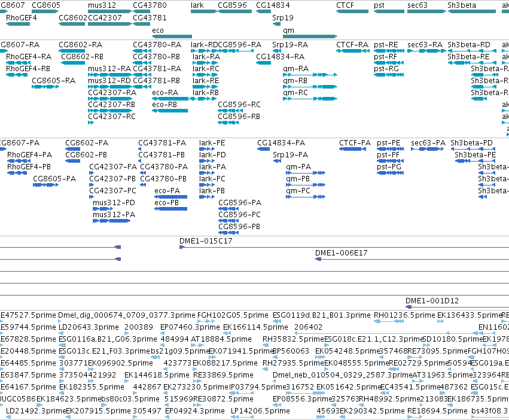This screenshot has width=509, height=420.
Task: Select transcript Sh3beta-RE
Action: [x=468, y=56]
